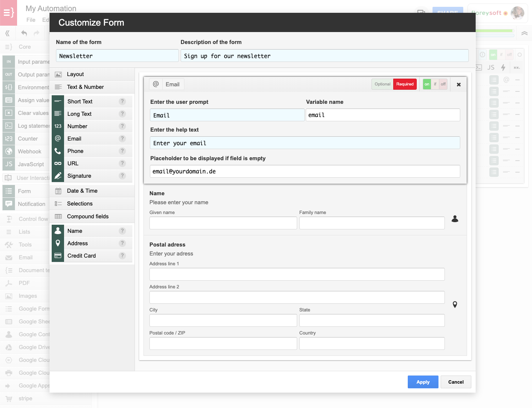This screenshot has height=408, width=532.
Task: Switch Email field visibility to on
Action: click(427, 84)
